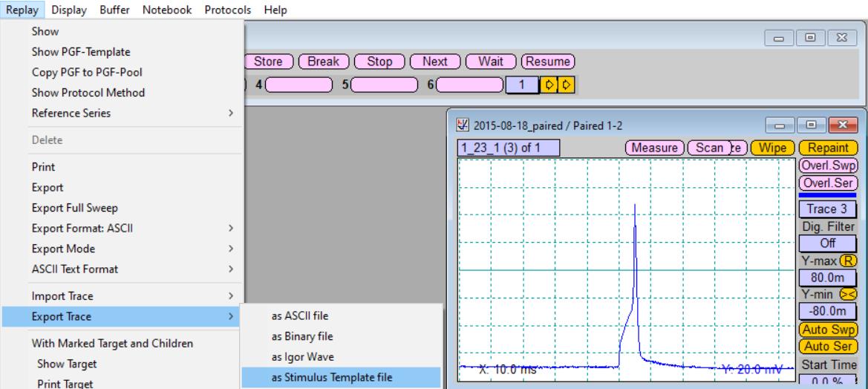Select Print from the Replay menu

pos(123,166)
